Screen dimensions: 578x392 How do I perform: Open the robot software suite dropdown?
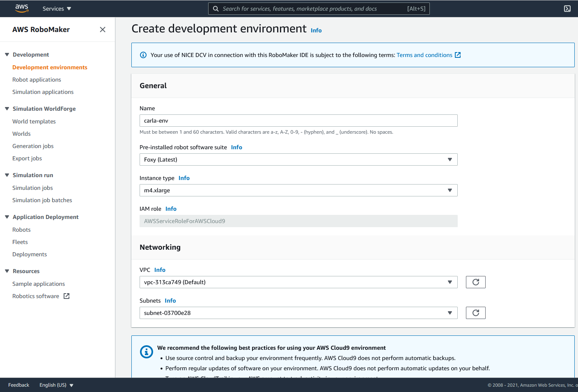point(298,160)
